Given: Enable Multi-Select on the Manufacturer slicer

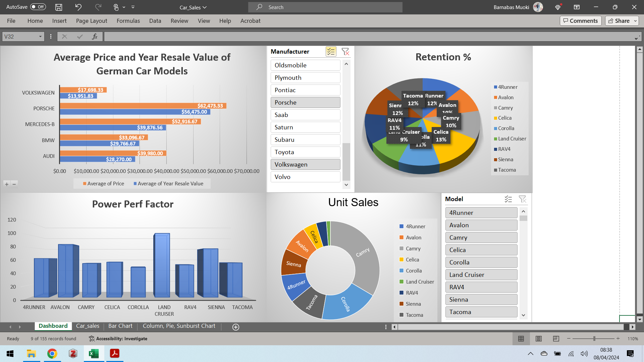Looking at the screenshot, I should point(331,52).
